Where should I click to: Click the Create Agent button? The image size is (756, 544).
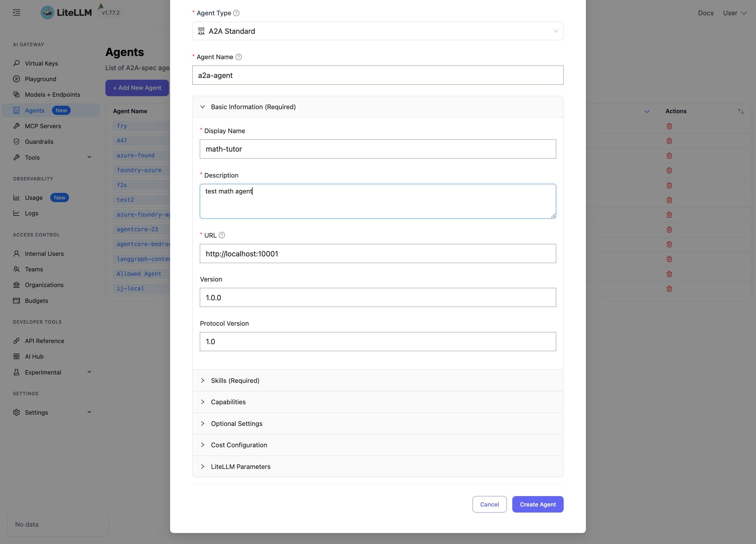point(538,504)
